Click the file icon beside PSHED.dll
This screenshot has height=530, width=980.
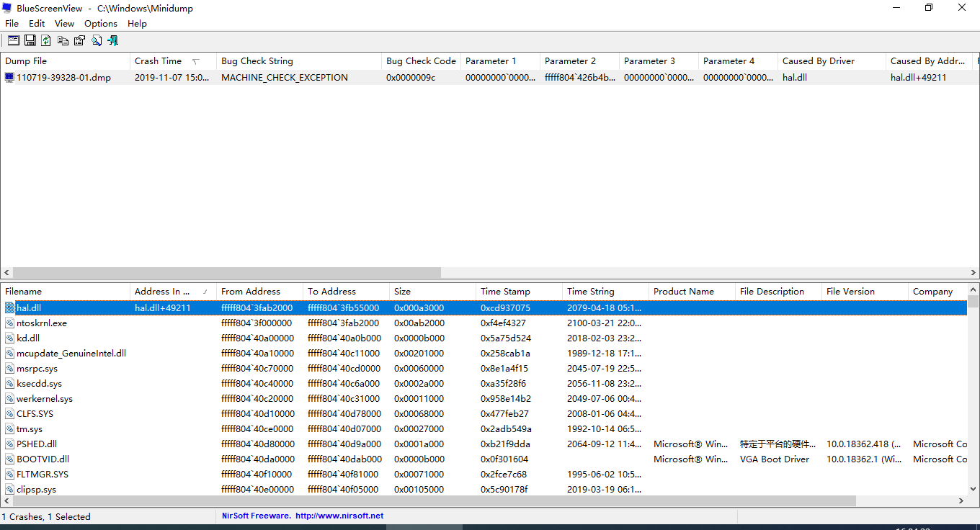tap(10, 444)
